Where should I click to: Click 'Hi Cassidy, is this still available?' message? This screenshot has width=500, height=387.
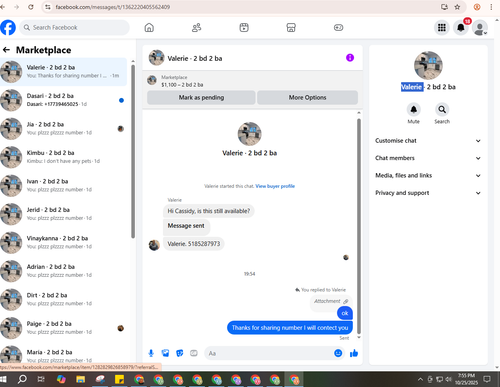click(209, 211)
